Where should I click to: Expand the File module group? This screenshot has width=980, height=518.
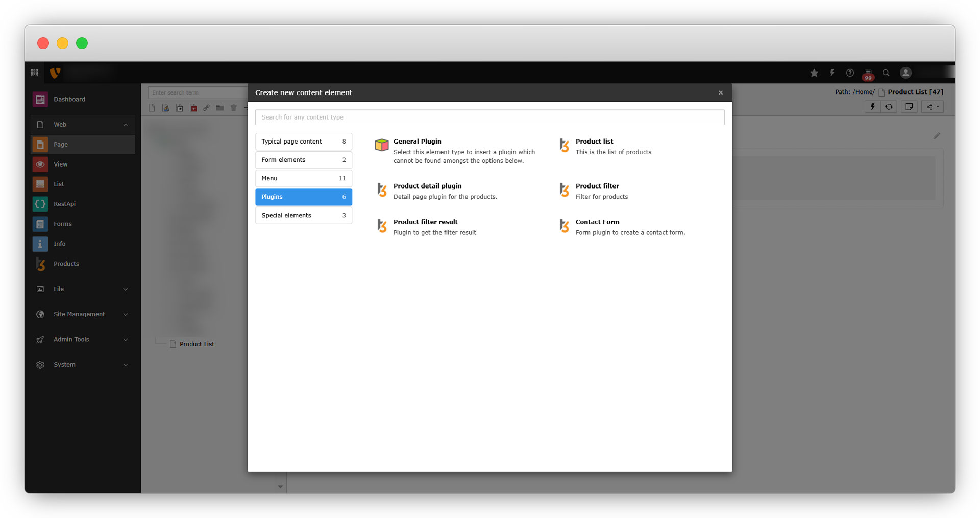tap(126, 289)
